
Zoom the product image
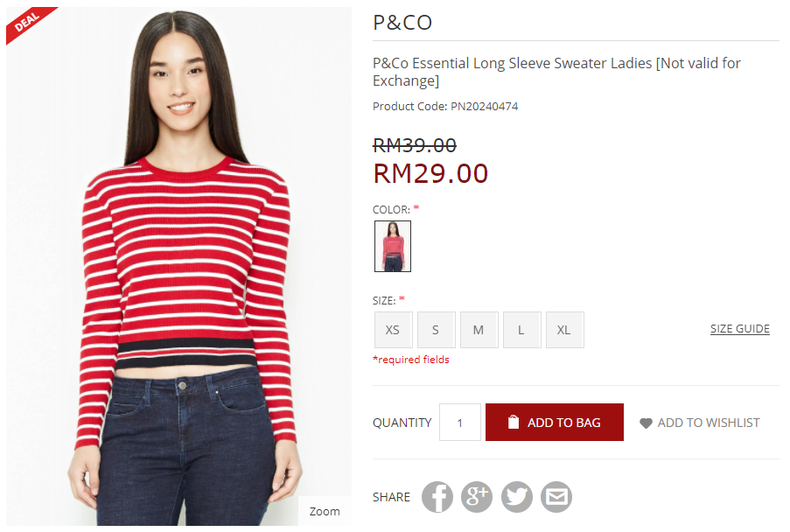pos(325,511)
